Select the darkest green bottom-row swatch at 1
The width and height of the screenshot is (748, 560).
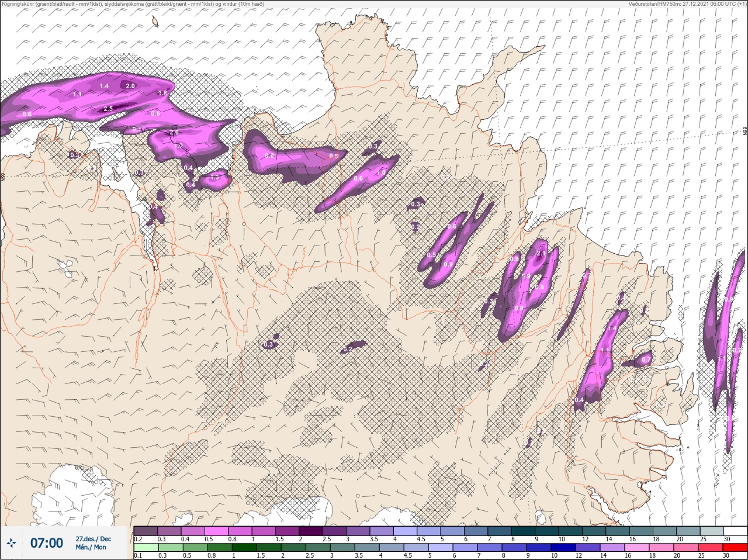click(244, 548)
